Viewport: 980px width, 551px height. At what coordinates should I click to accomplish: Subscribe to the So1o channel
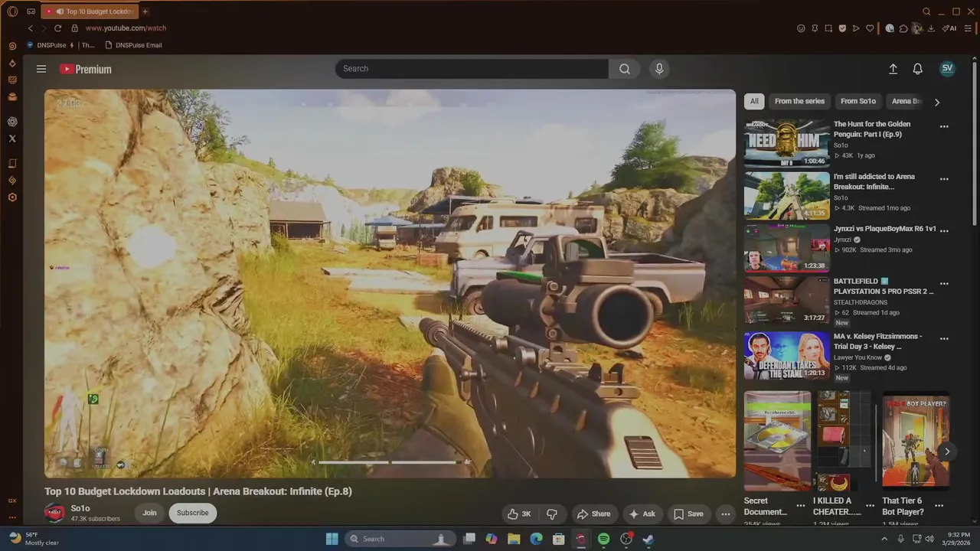(x=192, y=513)
